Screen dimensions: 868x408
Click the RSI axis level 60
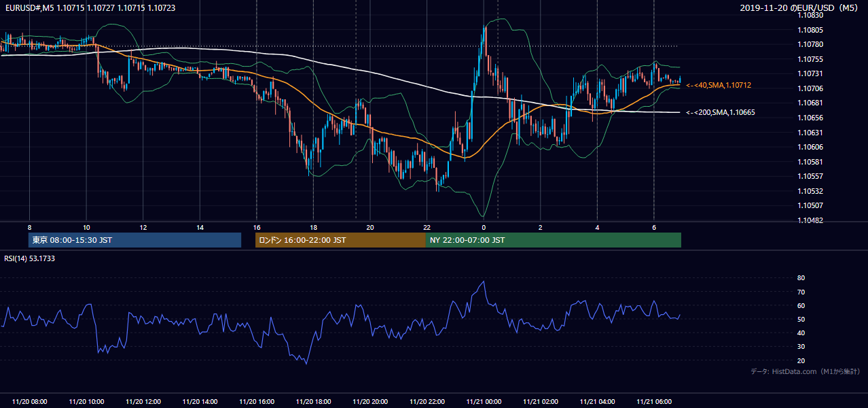coord(801,305)
